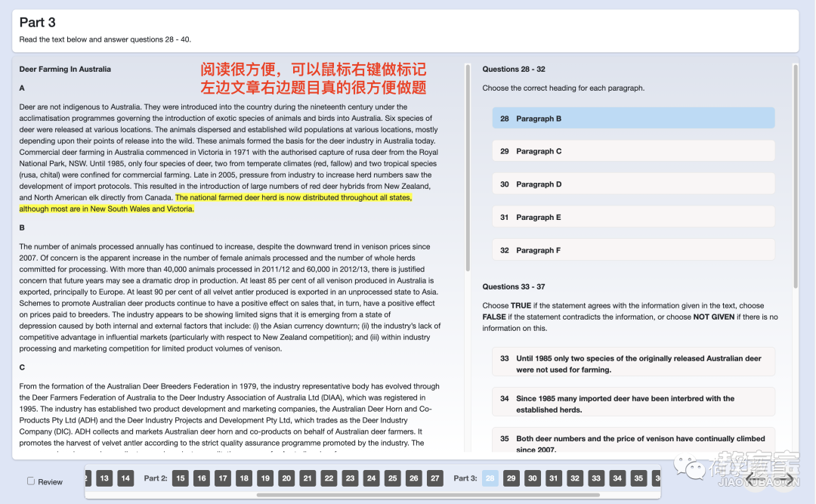The width and height of the screenshot is (816, 504).
Task: Select statement 34 about imported deer interbred
Action: 633,404
